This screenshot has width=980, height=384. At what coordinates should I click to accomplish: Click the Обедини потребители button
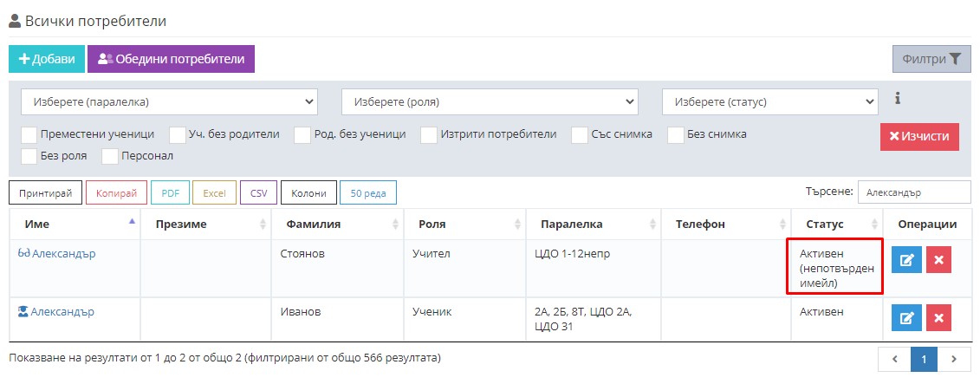coord(171,59)
